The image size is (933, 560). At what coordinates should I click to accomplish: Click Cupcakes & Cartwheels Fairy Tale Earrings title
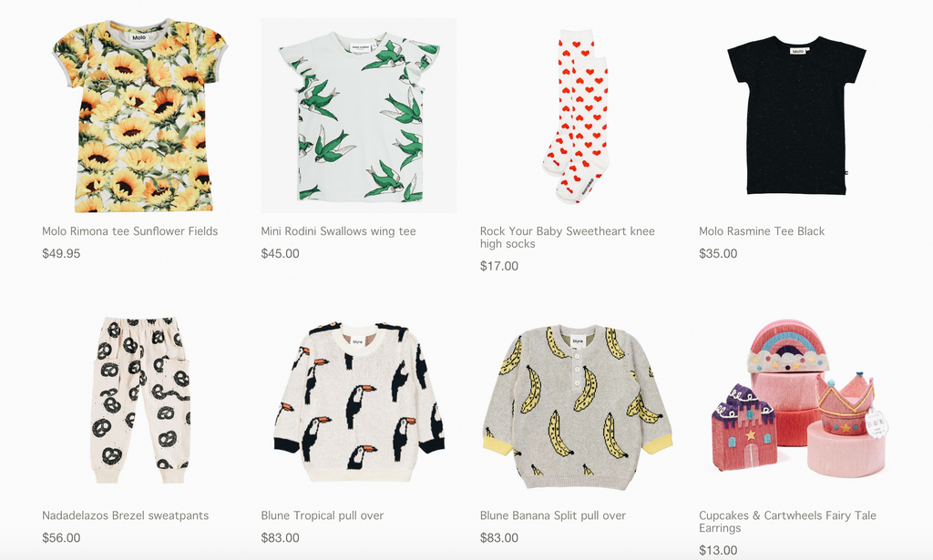[x=787, y=522]
